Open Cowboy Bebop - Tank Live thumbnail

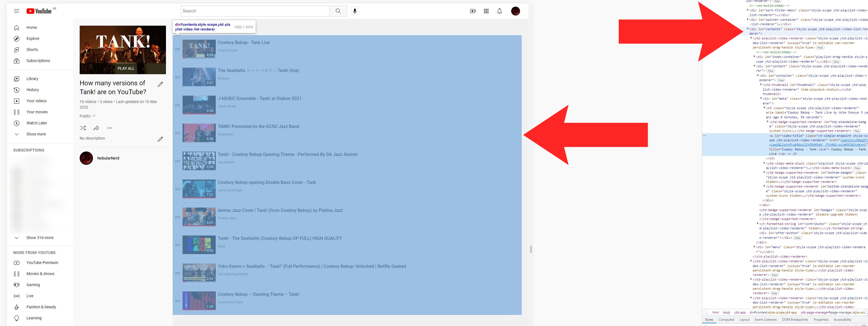199,49
